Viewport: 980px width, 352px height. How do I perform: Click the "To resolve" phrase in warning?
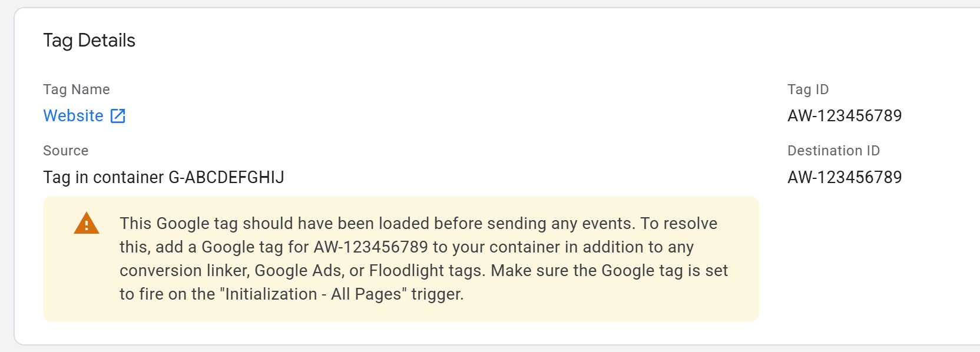point(679,224)
